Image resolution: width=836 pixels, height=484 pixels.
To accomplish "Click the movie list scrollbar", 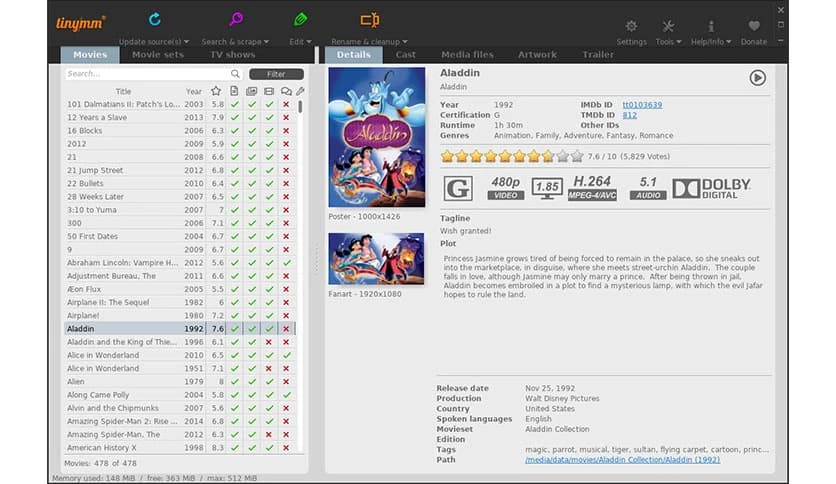I will (x=300, y=106).
